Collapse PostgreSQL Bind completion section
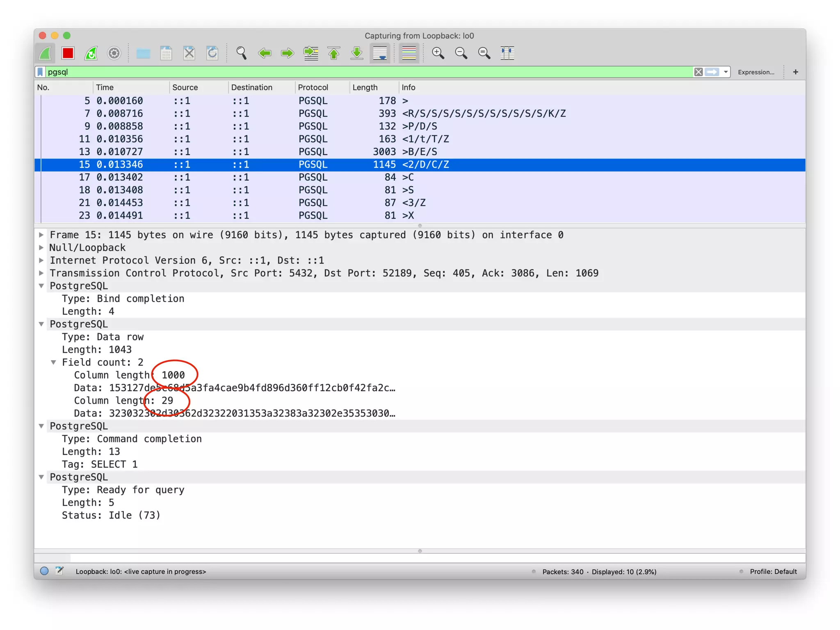The image size is (840, 630). (x=41, y=286)
